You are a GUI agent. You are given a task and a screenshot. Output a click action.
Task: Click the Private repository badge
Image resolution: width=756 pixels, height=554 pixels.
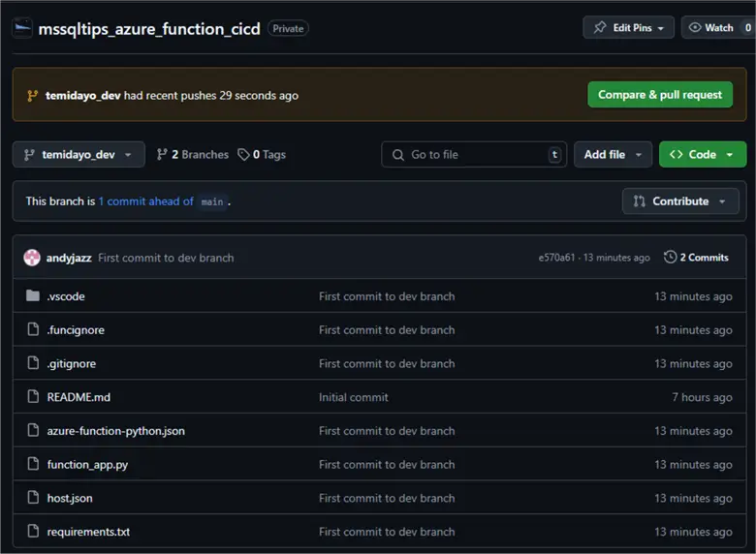(288, 28)
